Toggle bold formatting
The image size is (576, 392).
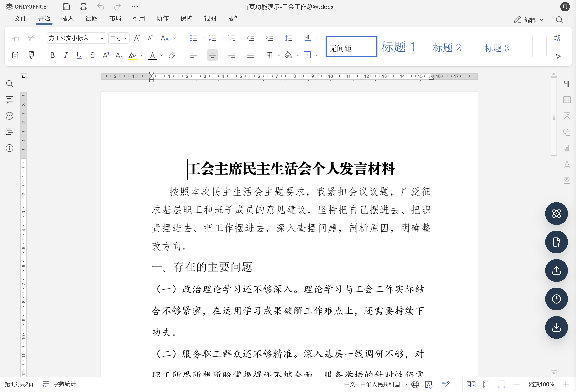pyautogui.click(x=52, y=55)
